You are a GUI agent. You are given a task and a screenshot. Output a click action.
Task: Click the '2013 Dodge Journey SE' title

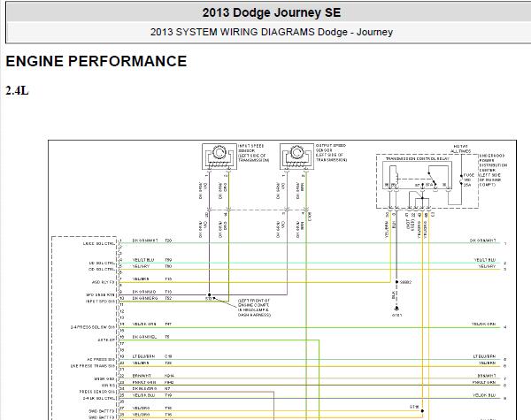pyautogui.click(x=272, y=12)
